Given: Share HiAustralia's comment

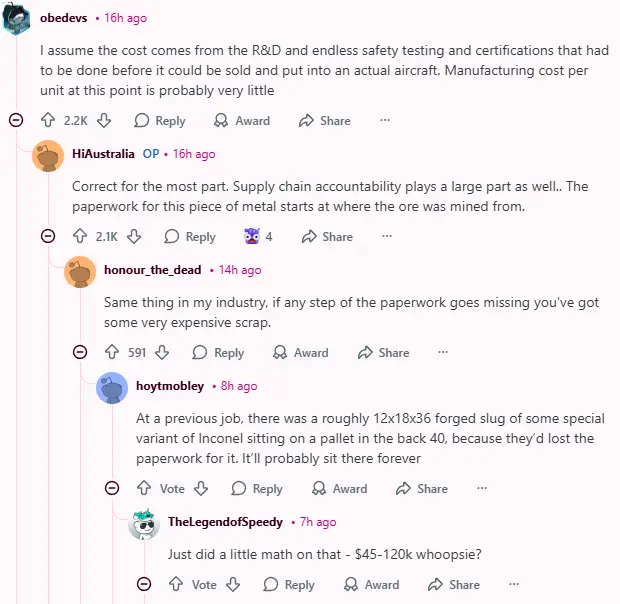Looking at the screenshot, I should (326, 237).
